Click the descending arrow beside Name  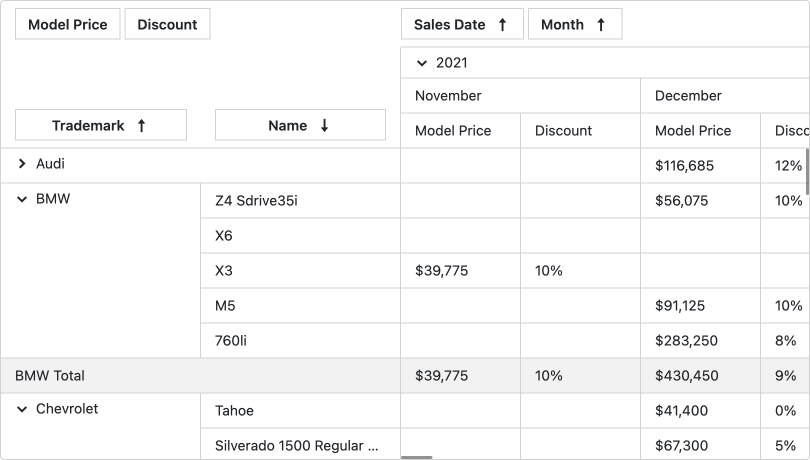pyautogui.click(x=324, y=126)
